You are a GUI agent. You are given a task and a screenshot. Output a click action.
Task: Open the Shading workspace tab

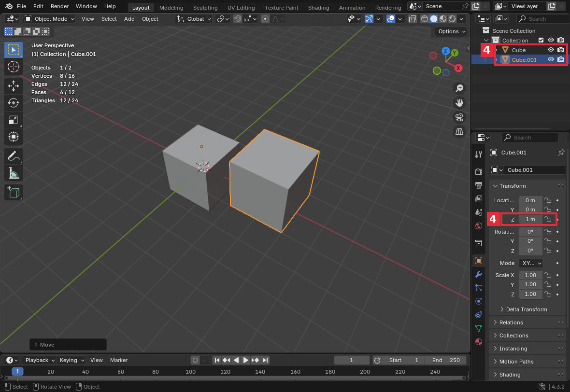pyautogui.click(x=318, y=7)
